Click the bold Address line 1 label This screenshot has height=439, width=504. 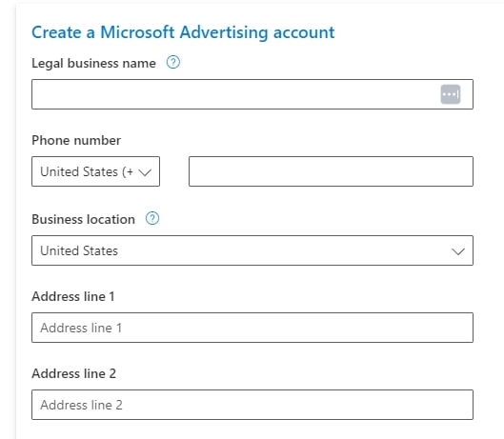point(73,296)
